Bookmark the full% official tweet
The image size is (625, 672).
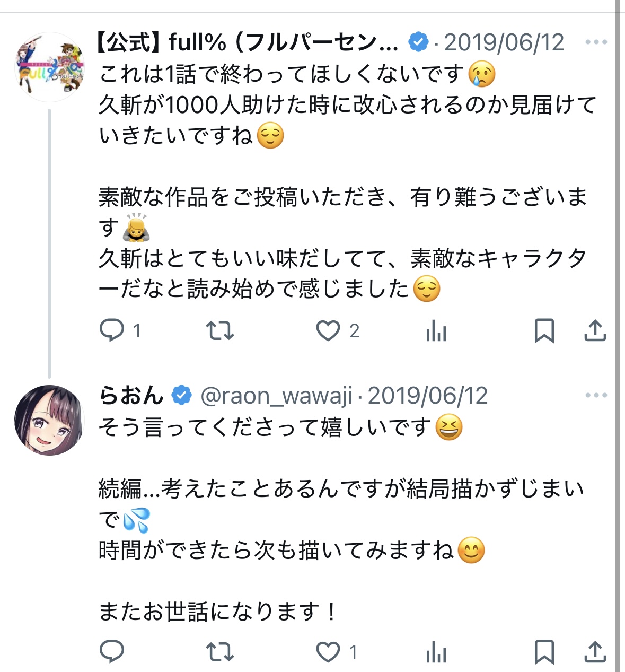(544, 330)
